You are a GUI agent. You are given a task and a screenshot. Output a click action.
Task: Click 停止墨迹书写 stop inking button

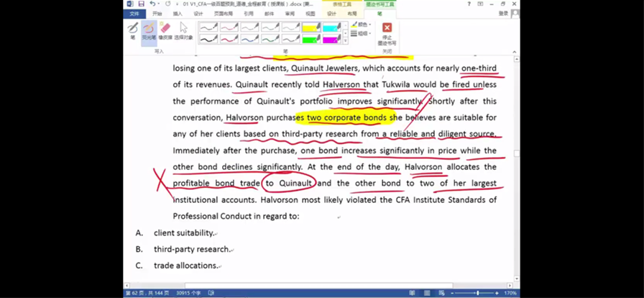tap(387, 34)
